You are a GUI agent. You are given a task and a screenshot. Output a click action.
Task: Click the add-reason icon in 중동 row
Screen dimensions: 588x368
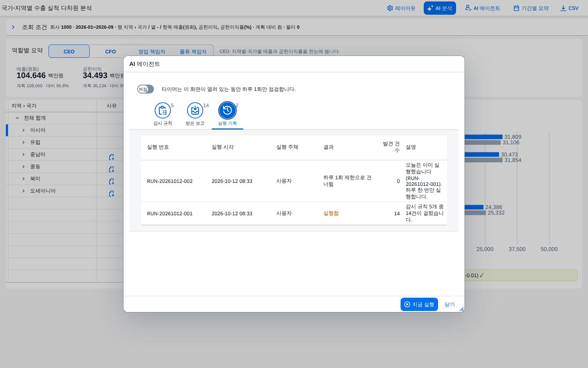coord(111,169)
